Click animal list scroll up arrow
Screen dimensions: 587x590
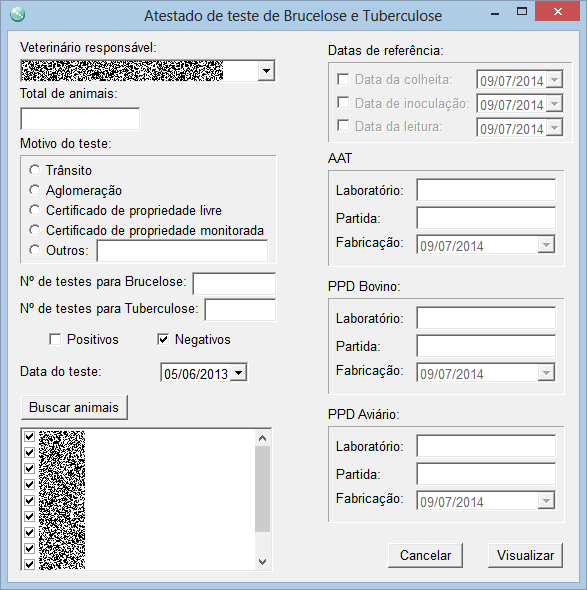tap(263, 438)
